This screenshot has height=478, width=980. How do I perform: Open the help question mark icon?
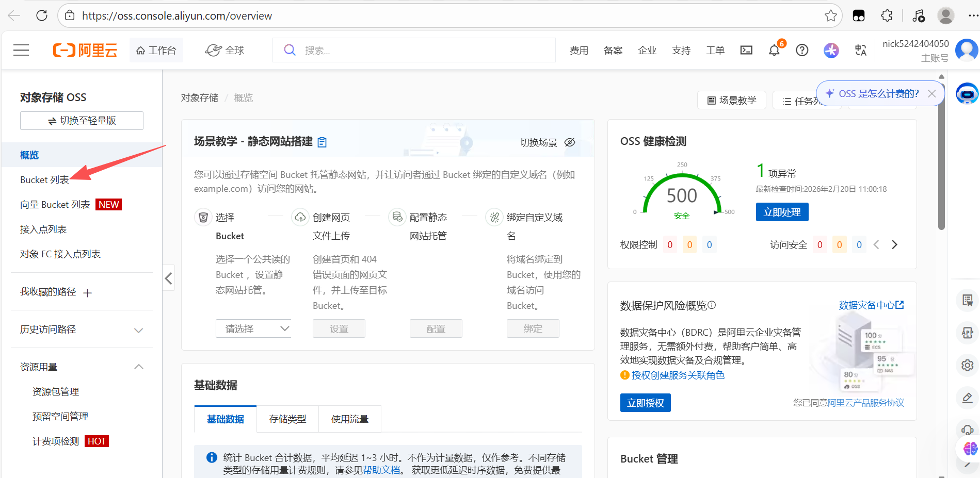click(x=802, y=50)
